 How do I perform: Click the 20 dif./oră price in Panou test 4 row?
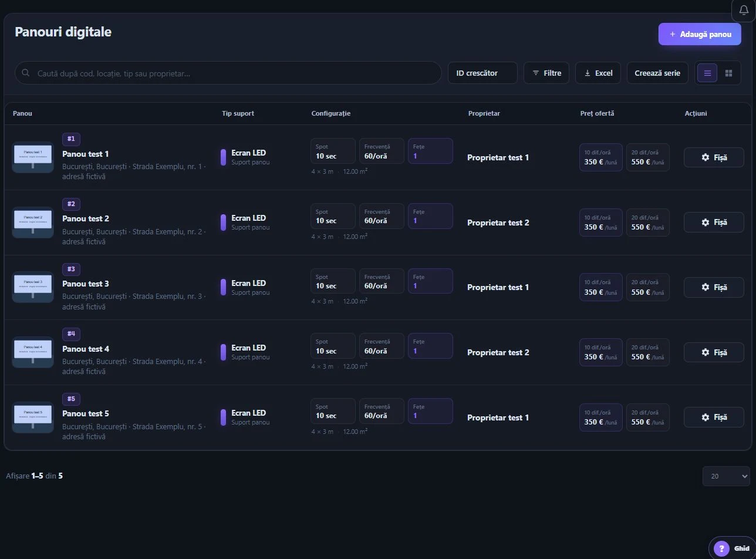click(x=648, y=352)
